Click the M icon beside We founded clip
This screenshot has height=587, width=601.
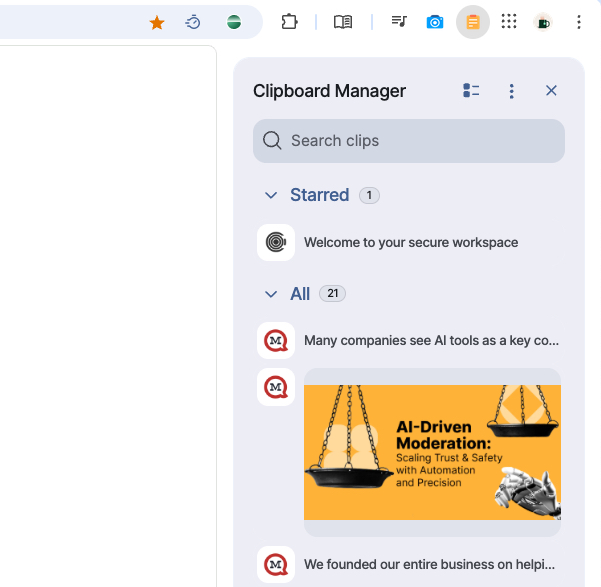[276, 564]
